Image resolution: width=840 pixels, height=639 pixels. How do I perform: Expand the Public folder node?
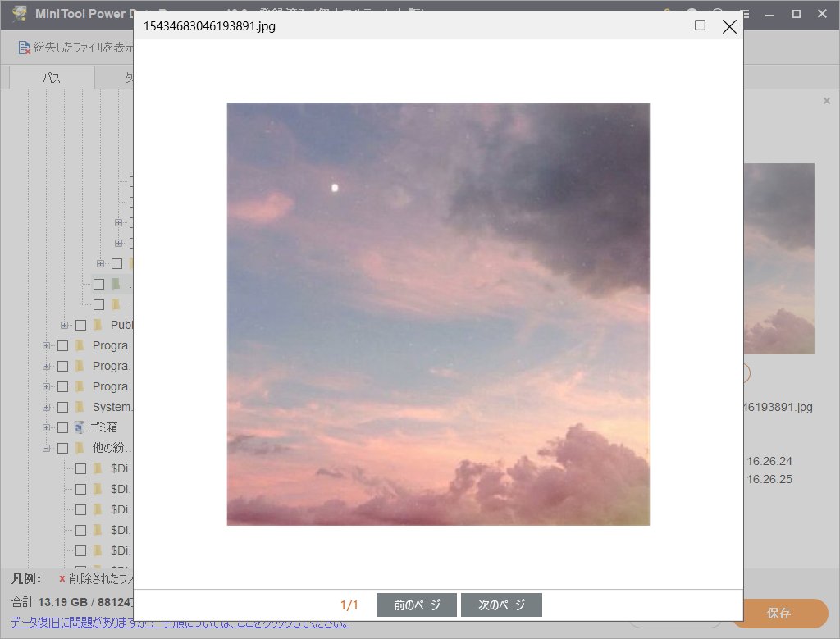64,325
